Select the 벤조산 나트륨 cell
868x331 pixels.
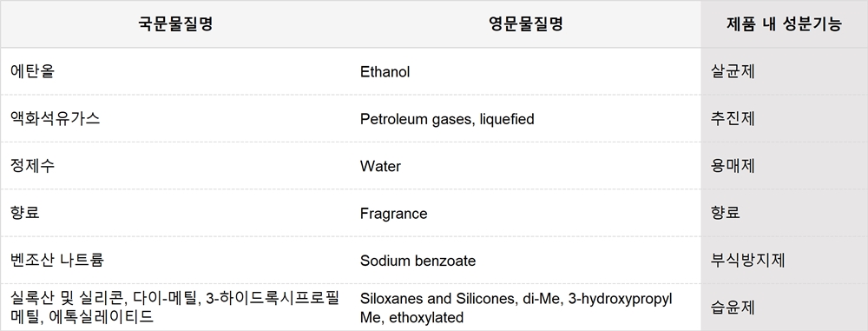pyautogui.click(x=175, y=260)
